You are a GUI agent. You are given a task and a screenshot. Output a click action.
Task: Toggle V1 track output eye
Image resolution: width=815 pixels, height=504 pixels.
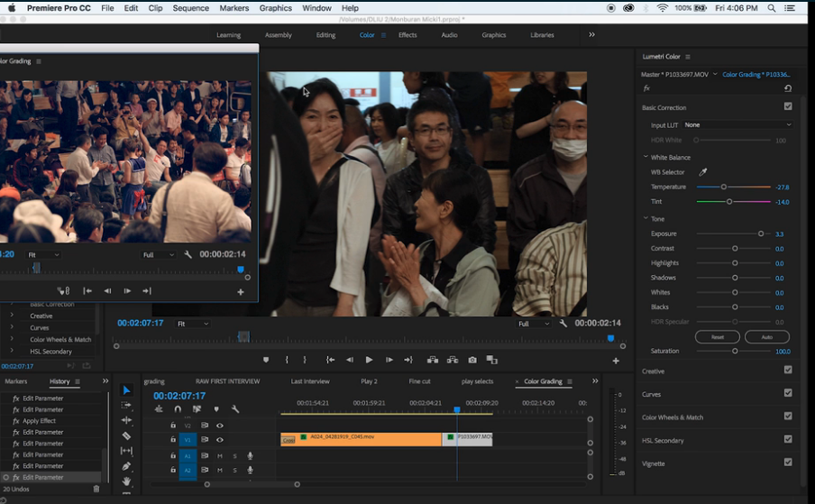(220, 440)
